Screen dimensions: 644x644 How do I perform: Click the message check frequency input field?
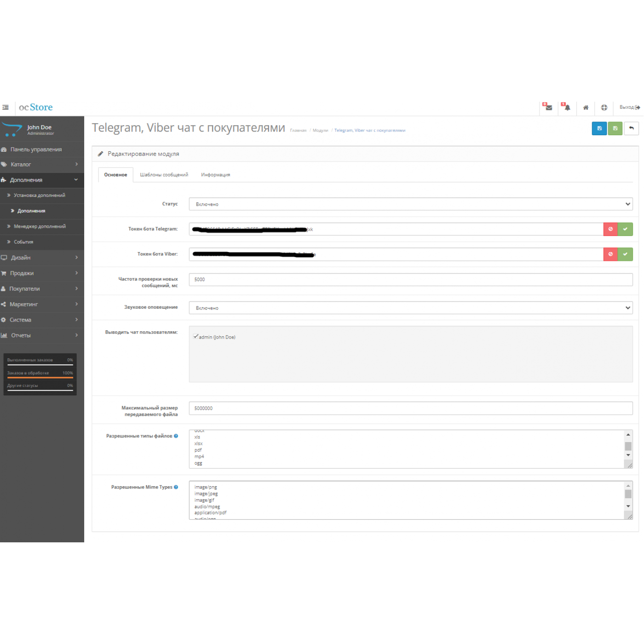click(x=410, y=280)
